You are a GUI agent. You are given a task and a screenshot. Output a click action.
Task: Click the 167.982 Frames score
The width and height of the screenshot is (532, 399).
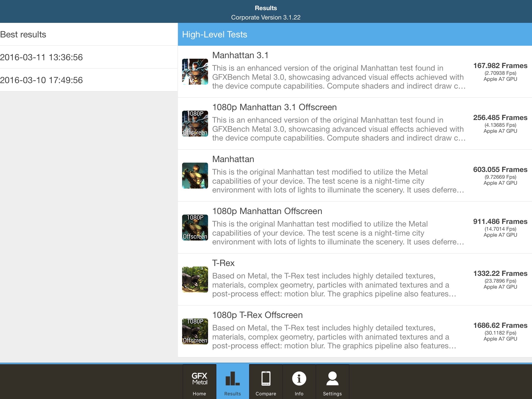click(500, 66)
